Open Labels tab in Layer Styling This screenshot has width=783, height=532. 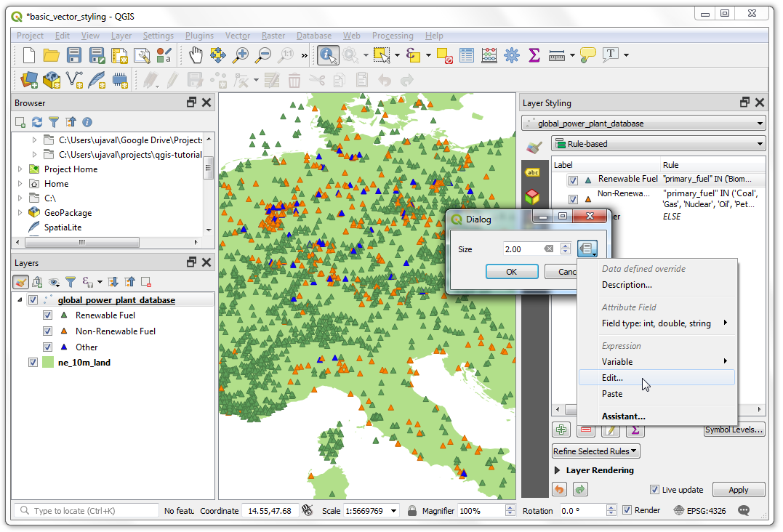(x=533, y=172)
